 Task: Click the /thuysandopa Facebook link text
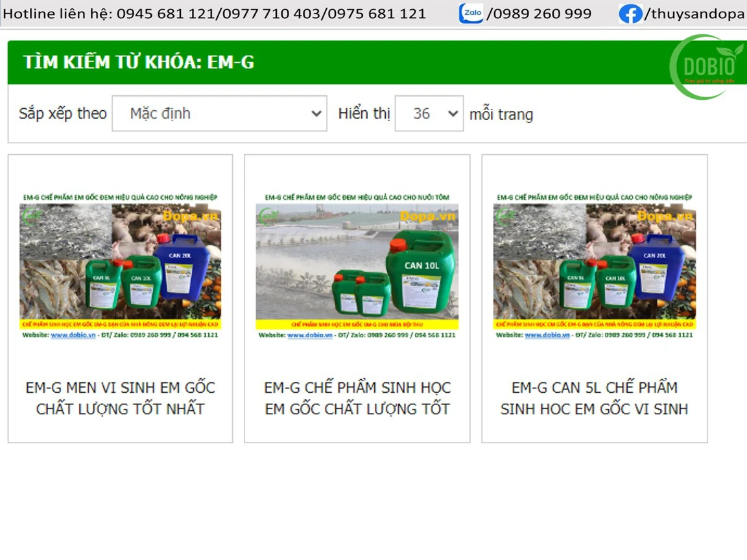pyautogui.click(x=694, y=14)
